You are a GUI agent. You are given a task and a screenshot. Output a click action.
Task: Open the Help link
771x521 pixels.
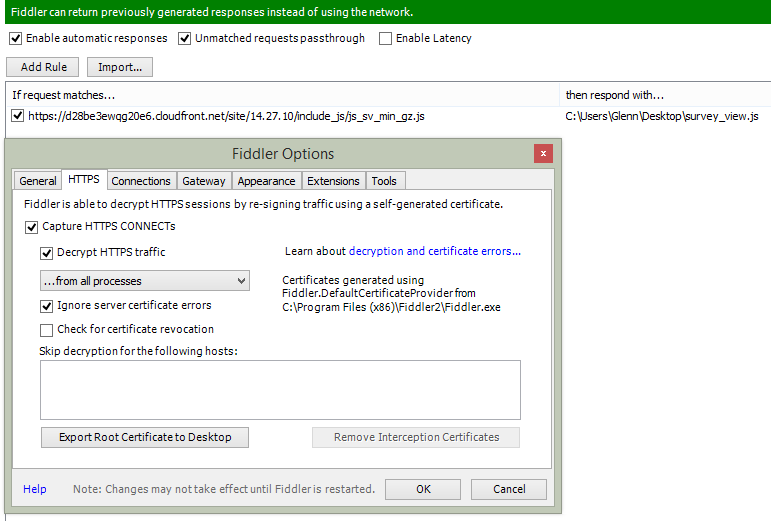(x=35, y=489)
